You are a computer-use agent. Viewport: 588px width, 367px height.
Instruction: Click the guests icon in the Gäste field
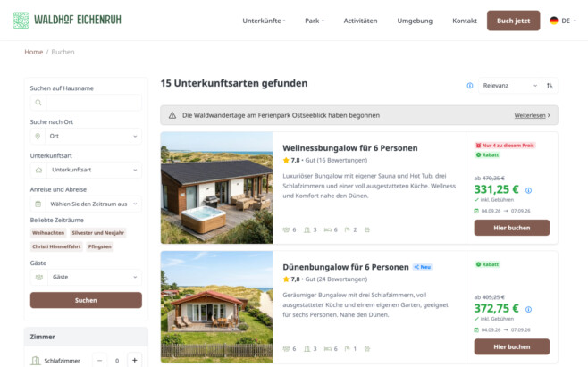click(39, 277)
